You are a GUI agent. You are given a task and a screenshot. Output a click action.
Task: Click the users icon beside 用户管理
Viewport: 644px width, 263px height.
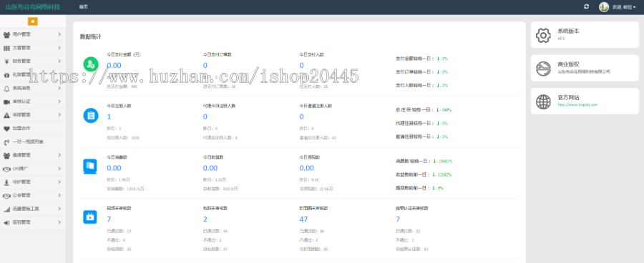[x=6, y=35]
